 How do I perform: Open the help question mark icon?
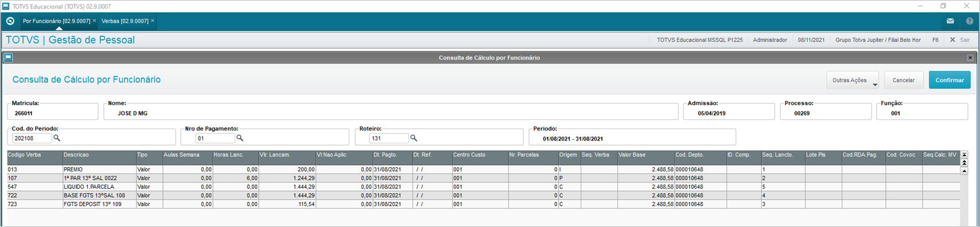(970, 21)
